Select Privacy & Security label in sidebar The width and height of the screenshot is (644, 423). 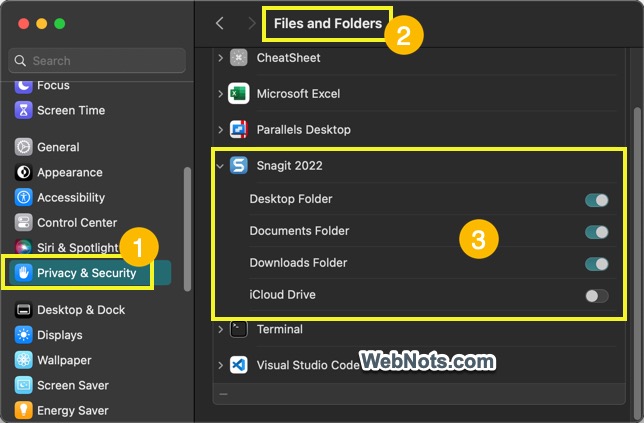(87, 273)
